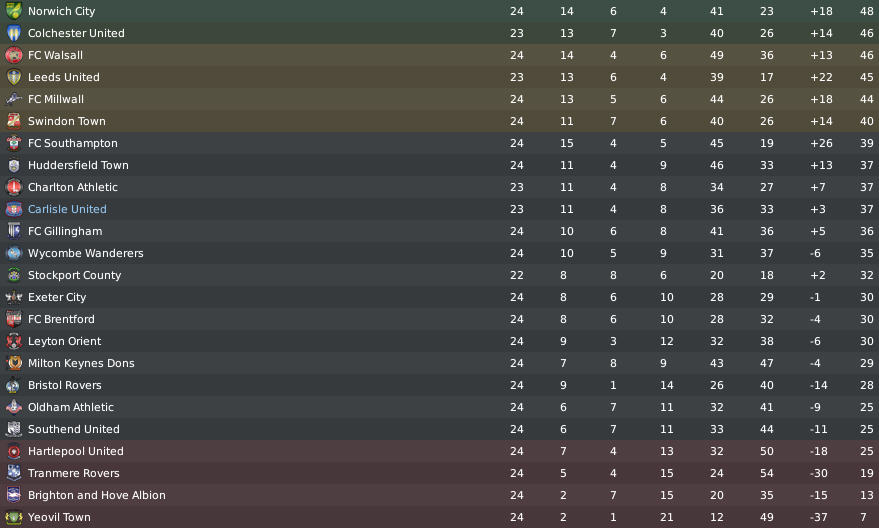Image resolution: width=879 pixels, height=528 pixels.
Task: Click Norwich City's 48 points value
Action: [x=867, y=11]
